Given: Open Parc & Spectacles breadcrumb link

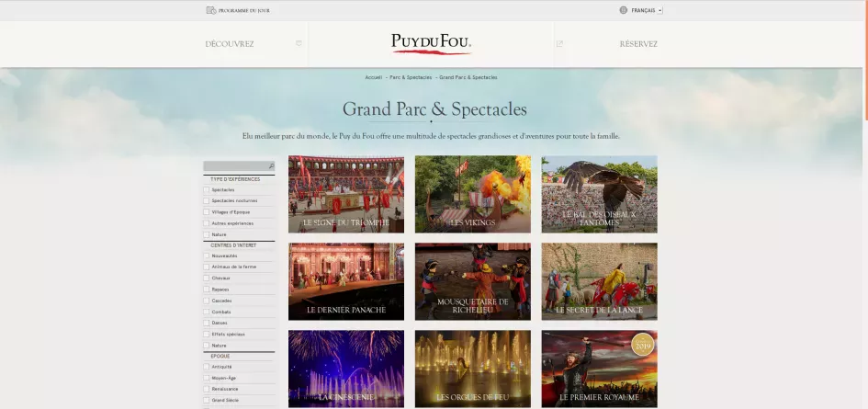Looking at the screenshot, I should pyautogui.click(x=411, y=77).
